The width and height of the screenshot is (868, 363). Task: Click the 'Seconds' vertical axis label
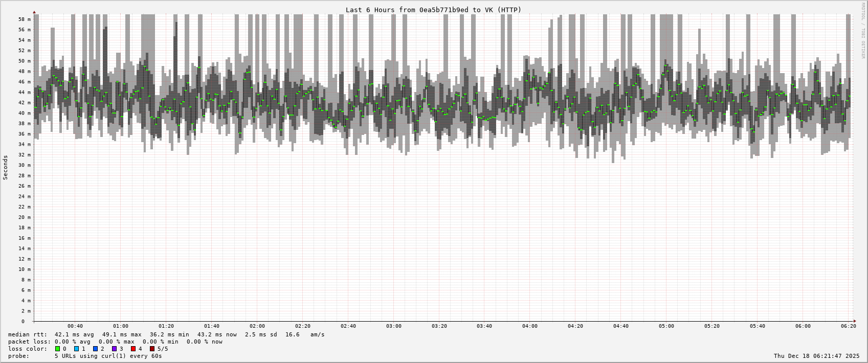6,168
